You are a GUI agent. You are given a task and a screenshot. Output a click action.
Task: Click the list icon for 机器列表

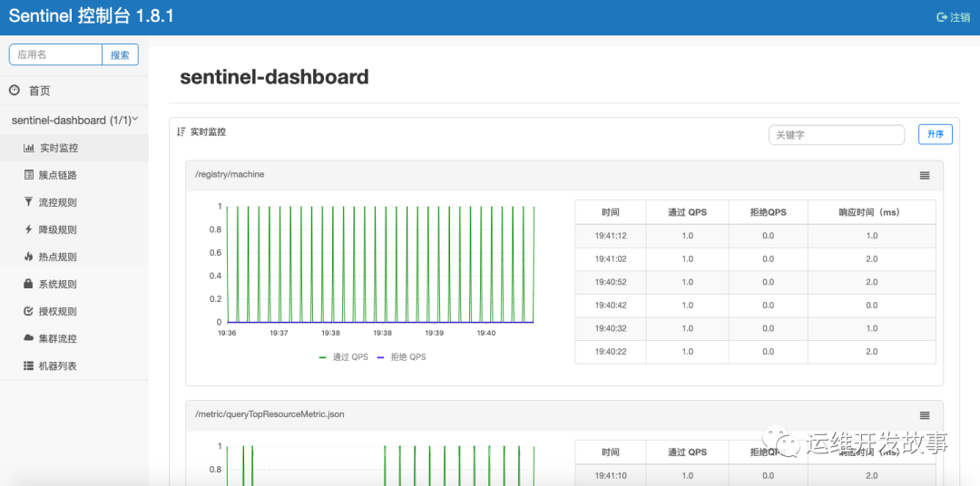point(29,365)
